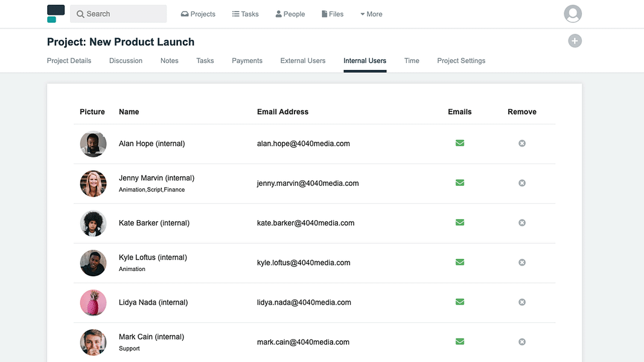The image size is (644, 362).
Task: Click kate.barker@4040media.com email
Action: click(x=305, y=223)
